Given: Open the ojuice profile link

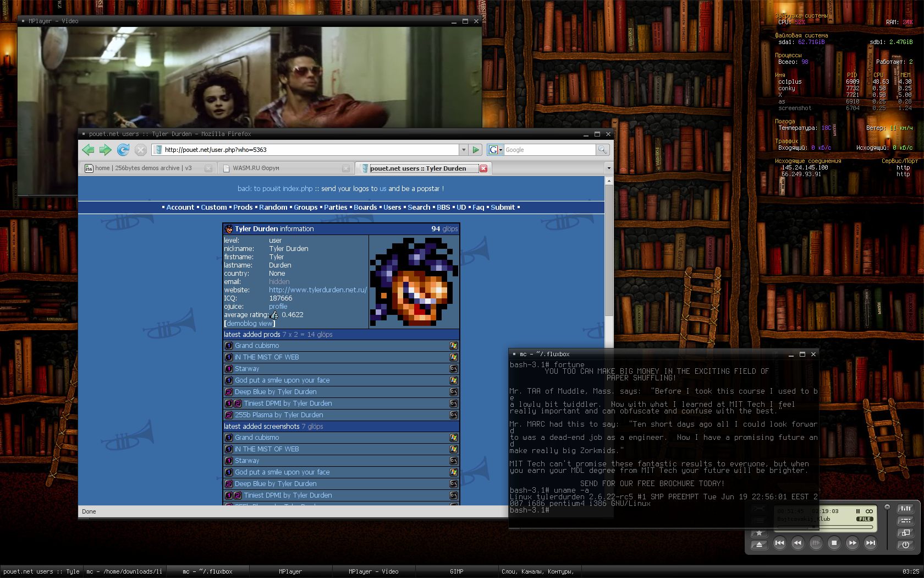Looking at the screenshot, I should 278,307.
